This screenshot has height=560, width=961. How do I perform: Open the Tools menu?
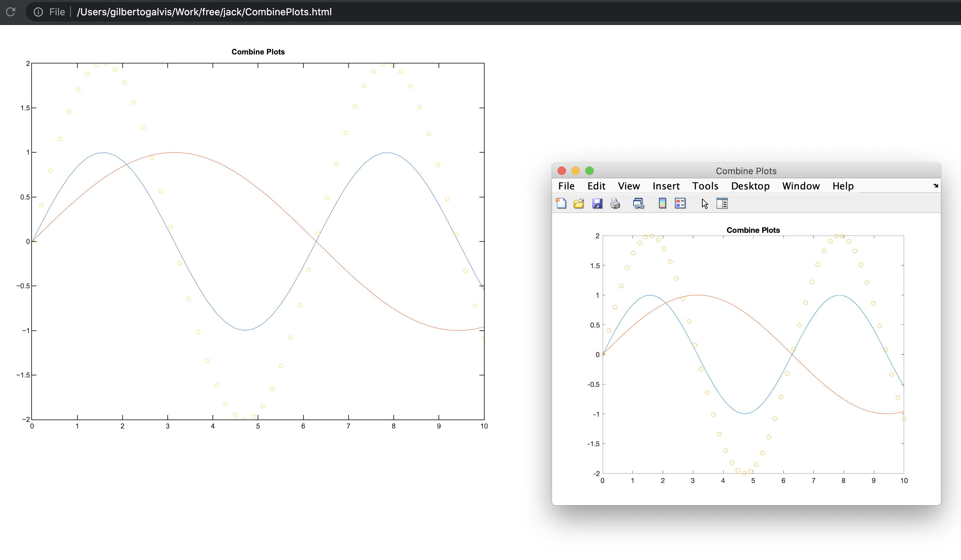tap(705, 186)
